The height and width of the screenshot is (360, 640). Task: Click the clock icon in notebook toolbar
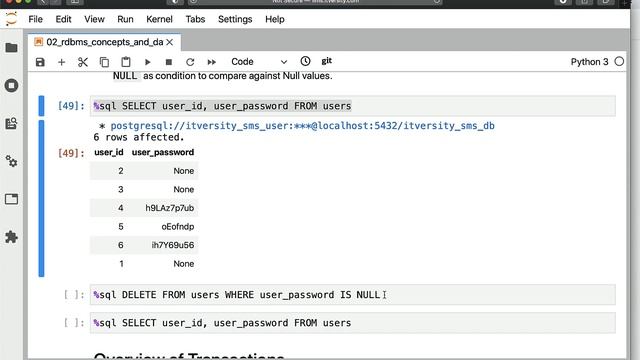click(305, 61)
